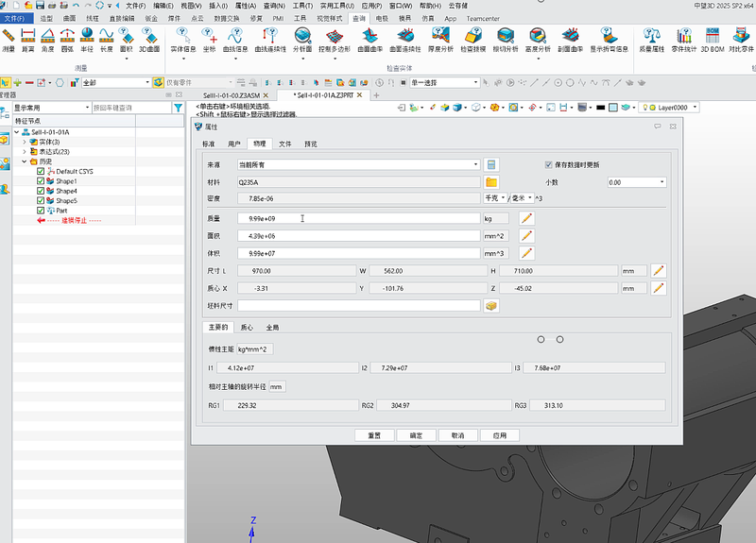Click the filter funnel icon in manager panel

[x=178, y=108]
